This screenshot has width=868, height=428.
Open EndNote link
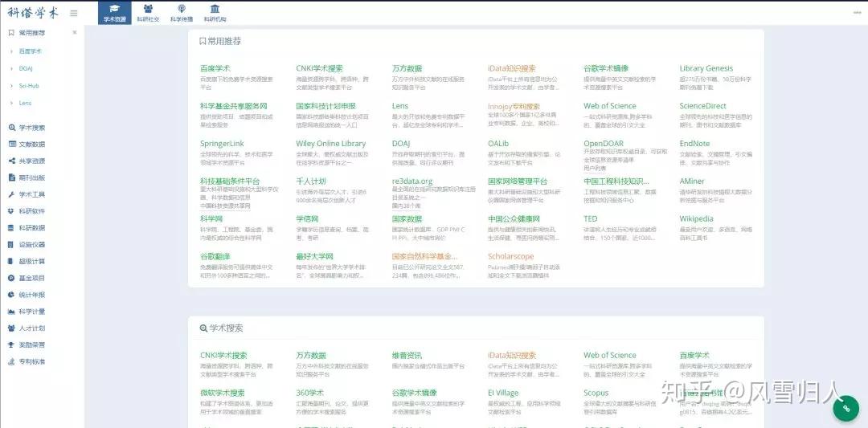pyautogui.click(x=694, y=144)
